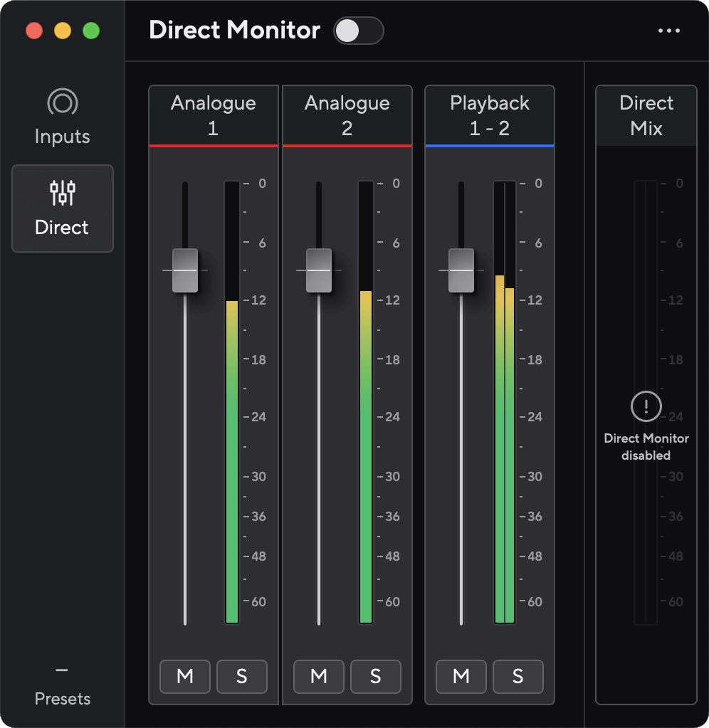709x728 pixels.
Task: Minimize the window with the yellow button
Action: coord(63,31)
